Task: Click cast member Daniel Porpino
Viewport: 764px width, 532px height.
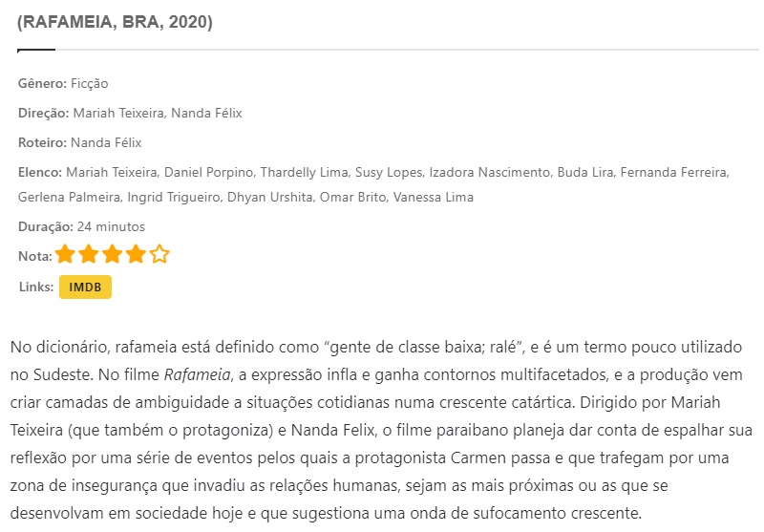Action: pyautogui.click(x=208, y=173)
